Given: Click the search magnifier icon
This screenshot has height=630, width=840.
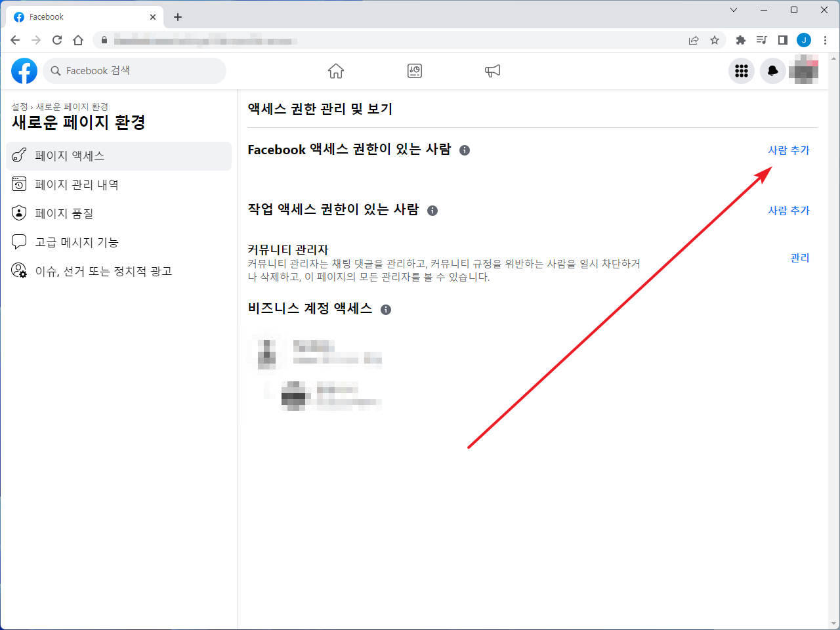Looking at the screenshot, I should point(56,71).
